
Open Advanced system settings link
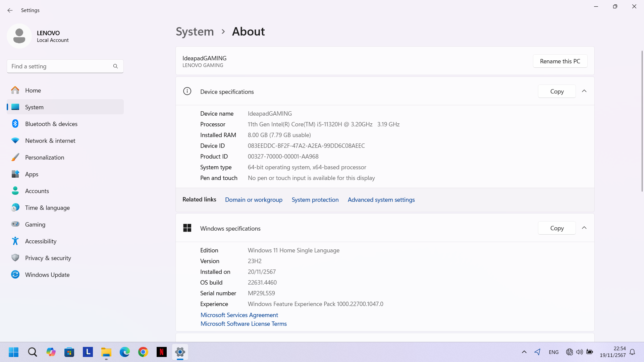[381, 200]
